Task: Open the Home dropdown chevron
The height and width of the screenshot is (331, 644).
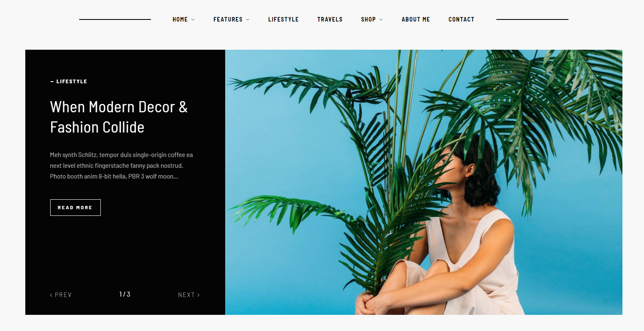Action: coord(193,19)
